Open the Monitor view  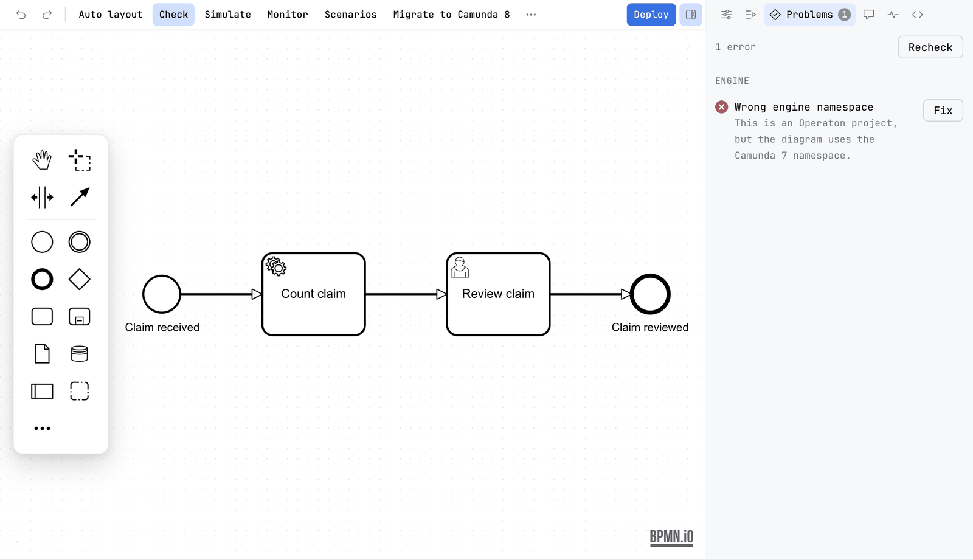coord(288,15)
